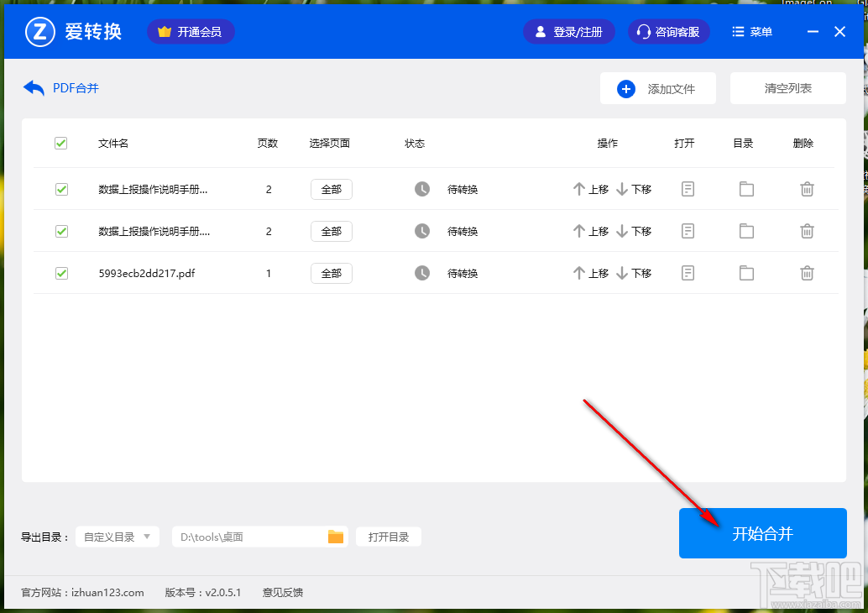Viewport: 868px width, 613px height.
Task: Click the 咨询客服 headset icon button
Action: 668,31
